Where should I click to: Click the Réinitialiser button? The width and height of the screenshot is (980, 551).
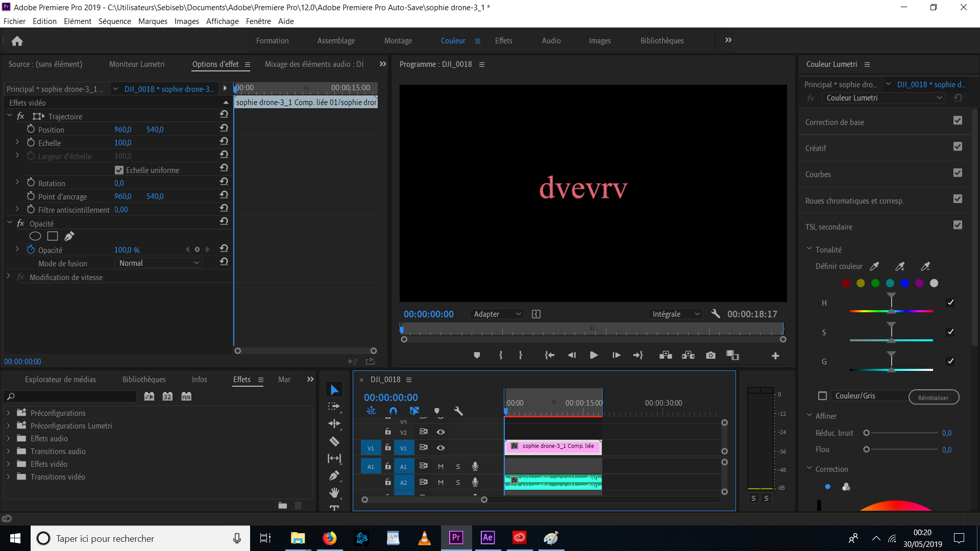click(x=933, y=397)
